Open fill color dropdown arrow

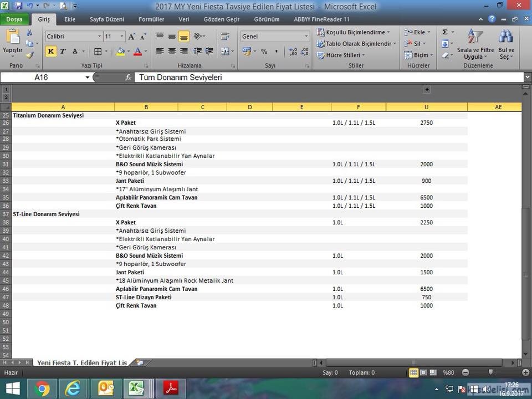click(x=128, y=52)
